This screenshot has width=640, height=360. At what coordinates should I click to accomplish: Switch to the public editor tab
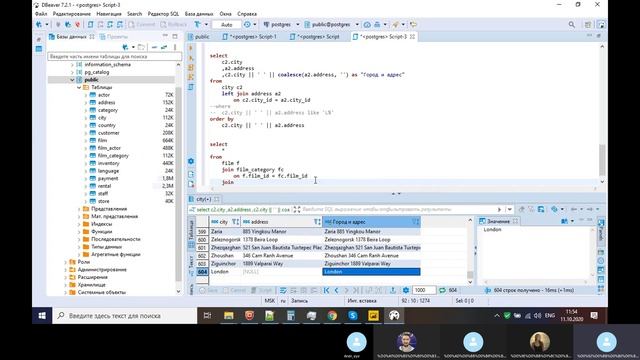(x=198, y=37)
